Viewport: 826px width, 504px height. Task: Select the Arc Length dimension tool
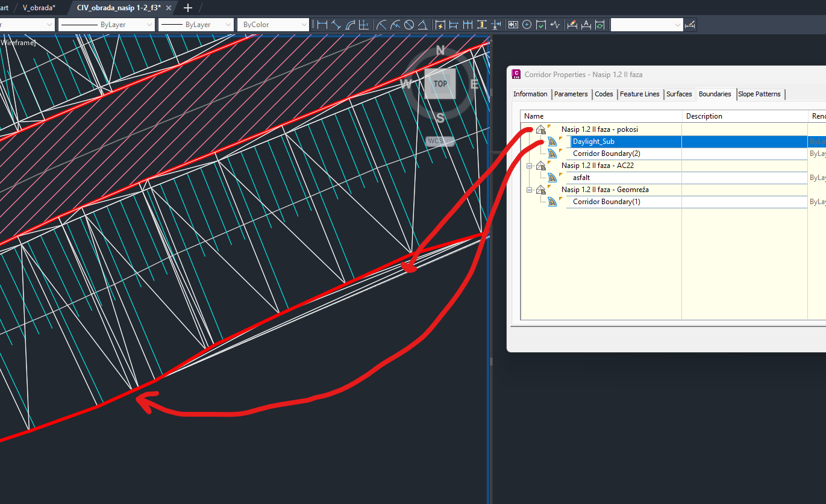[x=350, y=25]
